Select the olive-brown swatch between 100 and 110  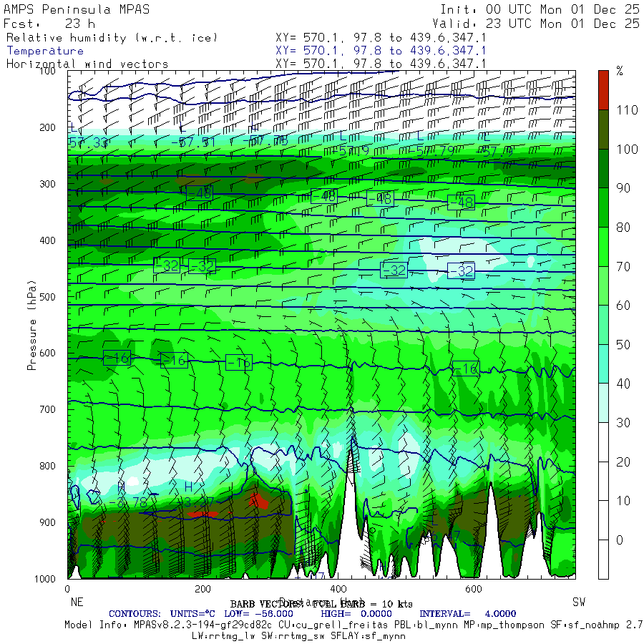coord(603,130)
